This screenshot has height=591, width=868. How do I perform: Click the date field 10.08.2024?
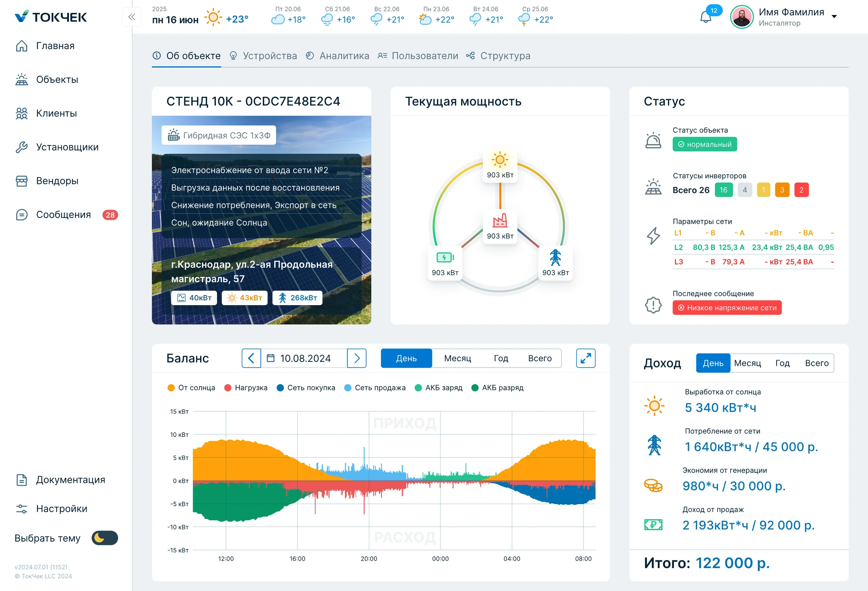304,358
